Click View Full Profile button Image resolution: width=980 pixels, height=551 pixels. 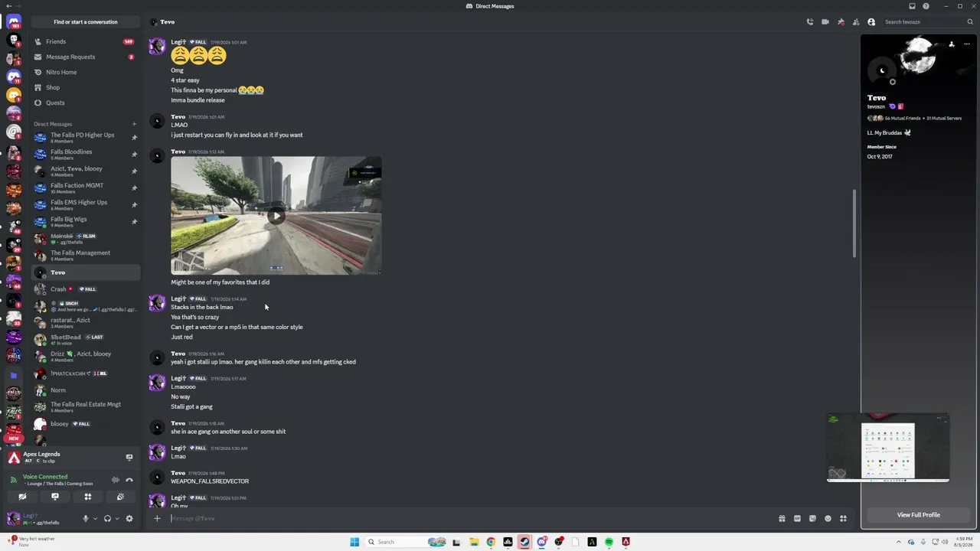tap(918, 515)
